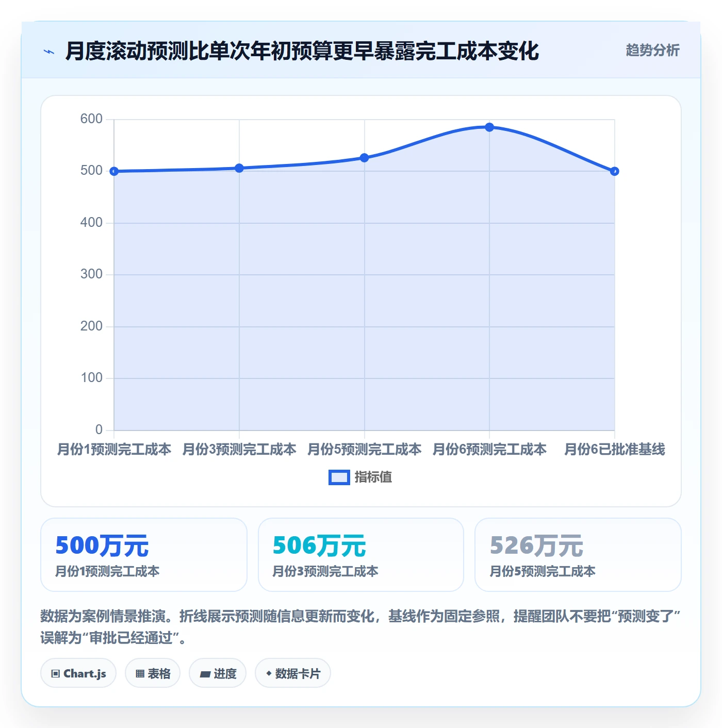
Task: Click the 月份3预测完工成本 x-axis label
Action: [x=239, y=450]
